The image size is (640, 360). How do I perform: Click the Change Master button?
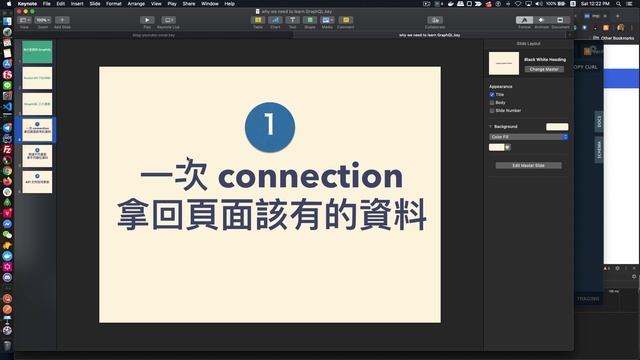[544, 69]
